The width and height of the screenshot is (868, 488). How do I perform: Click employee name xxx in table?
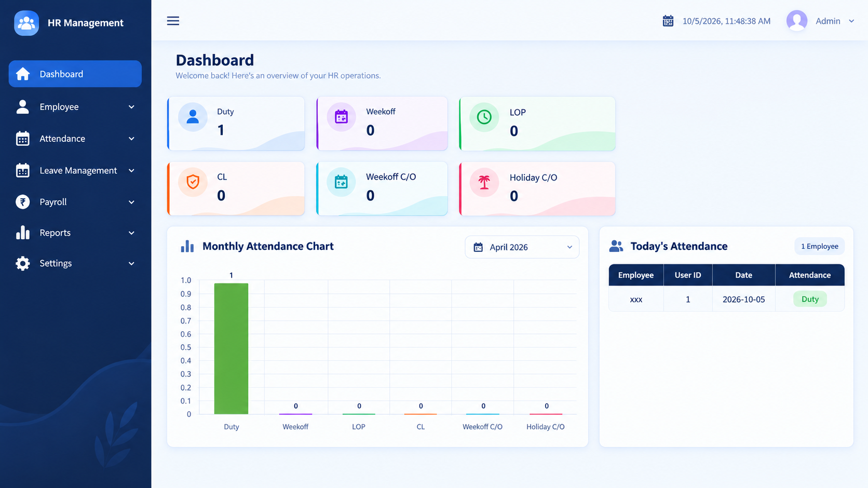click(x=636, y=300)
